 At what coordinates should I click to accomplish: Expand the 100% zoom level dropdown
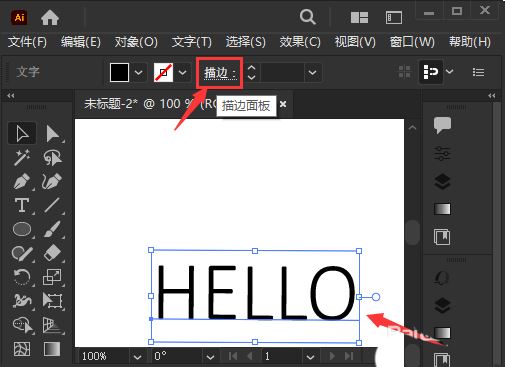tap(137, 357)
